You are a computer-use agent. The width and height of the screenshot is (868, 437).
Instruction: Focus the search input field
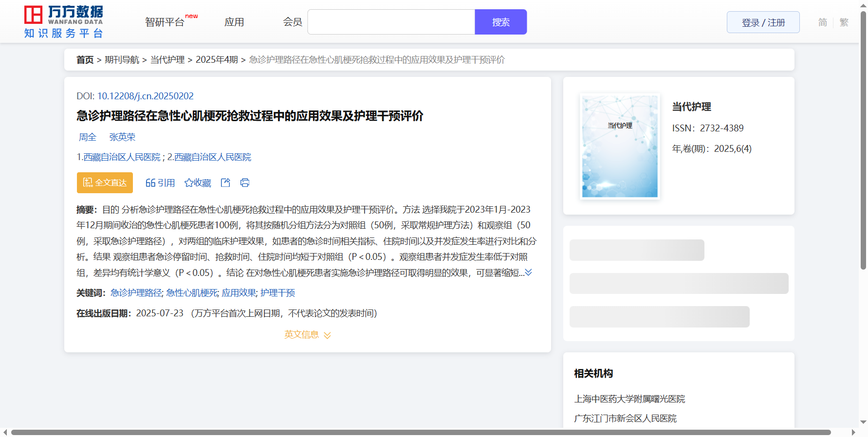(391, 22)
